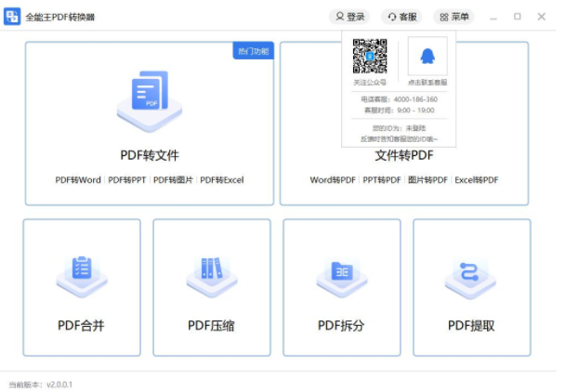The image size is (565, 392).
Task: Open the 登录 login button
Action: click(349, 17)
